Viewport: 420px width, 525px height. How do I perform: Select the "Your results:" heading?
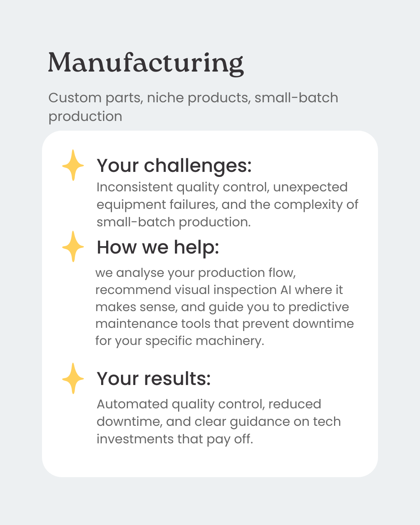154,379
